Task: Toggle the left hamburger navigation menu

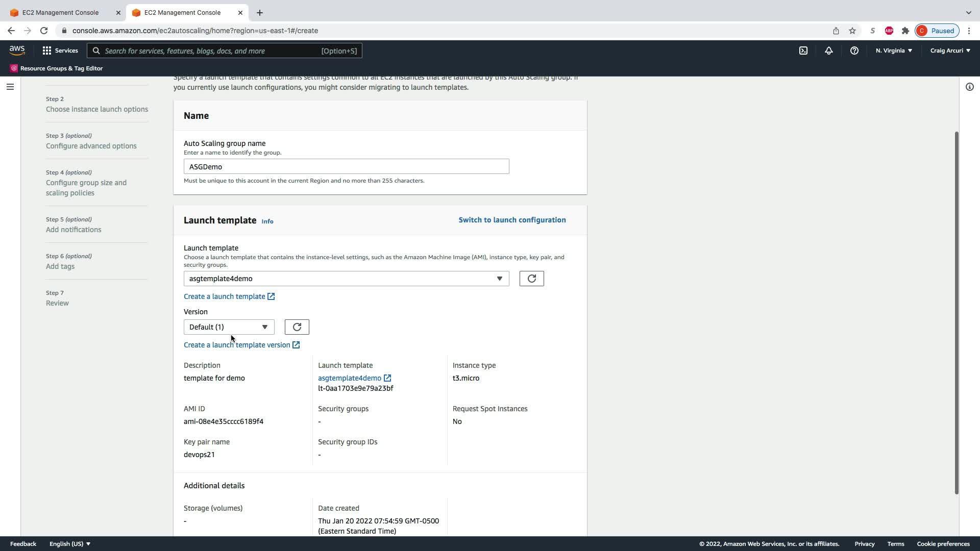Action: tap(10, 87)
